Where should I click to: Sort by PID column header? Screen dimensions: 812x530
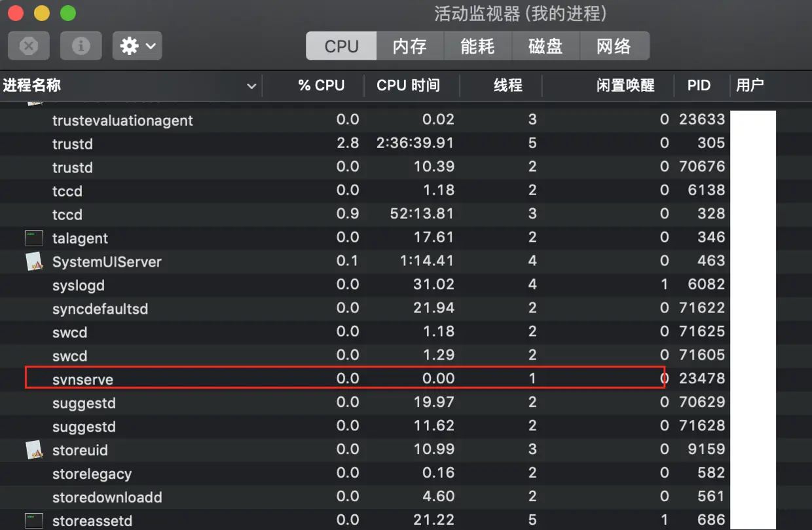(699, 86)
